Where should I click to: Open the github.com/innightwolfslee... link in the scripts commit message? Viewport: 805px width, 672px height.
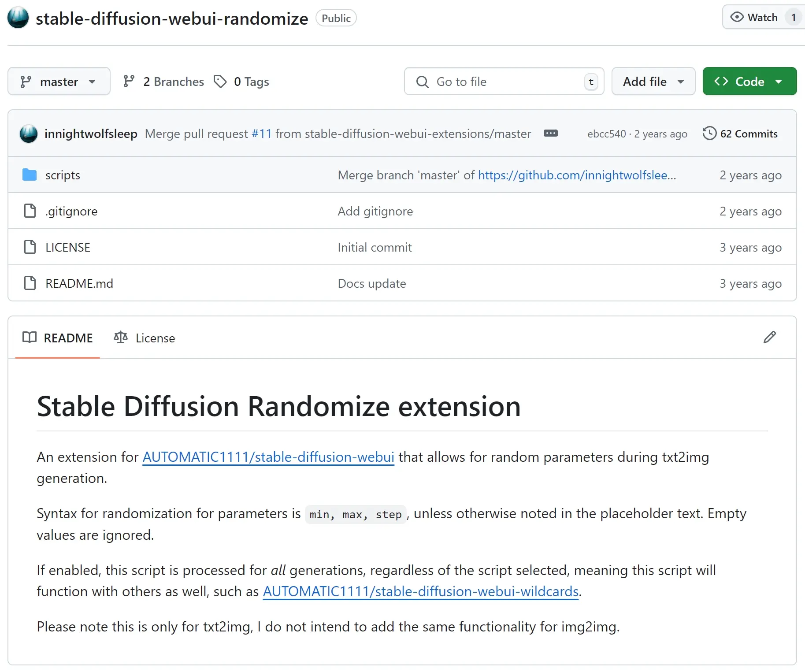coord(577,175)
